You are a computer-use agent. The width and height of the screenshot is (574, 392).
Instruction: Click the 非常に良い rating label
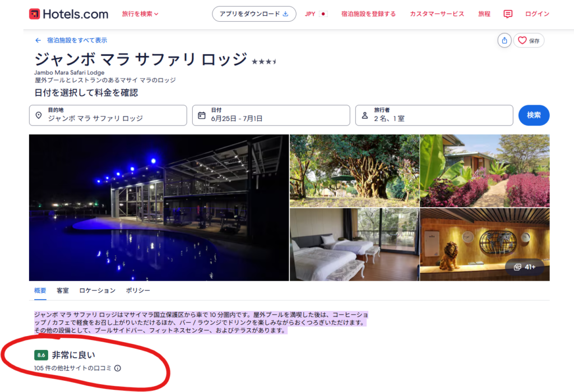73,355
